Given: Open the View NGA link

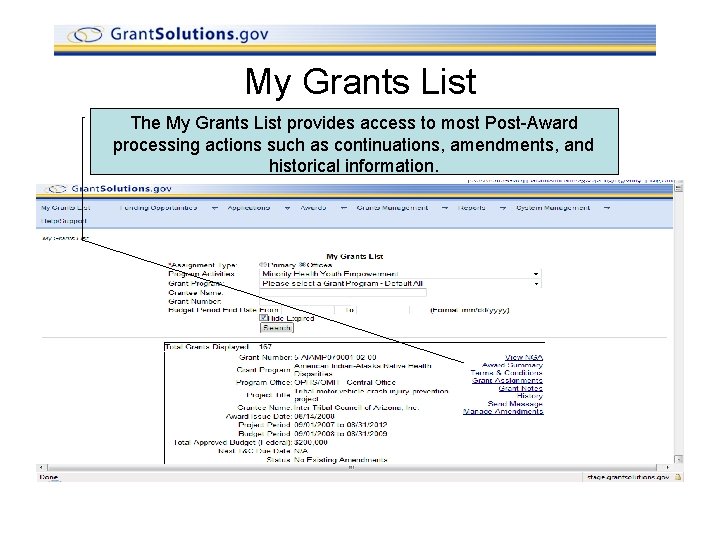Looking at the screenshot, I should pos(524,357).
